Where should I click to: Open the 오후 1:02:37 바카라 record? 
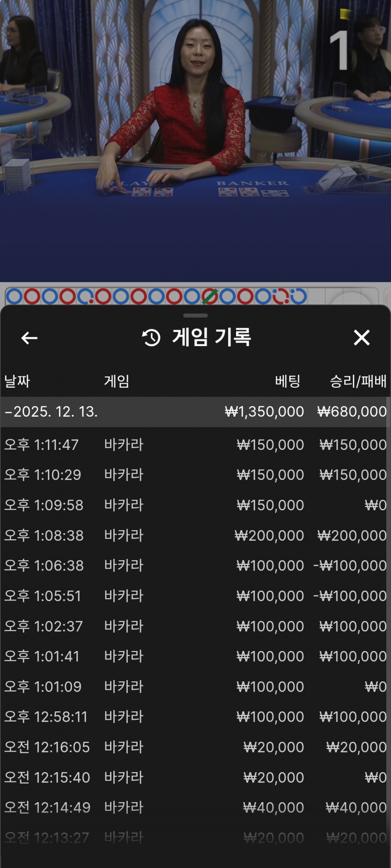coord(195,626)
